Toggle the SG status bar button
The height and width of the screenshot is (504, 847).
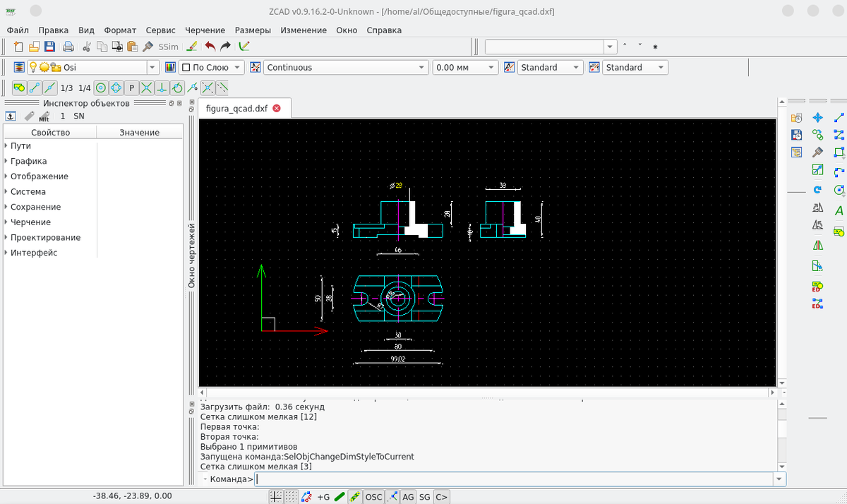click(424, 497)
